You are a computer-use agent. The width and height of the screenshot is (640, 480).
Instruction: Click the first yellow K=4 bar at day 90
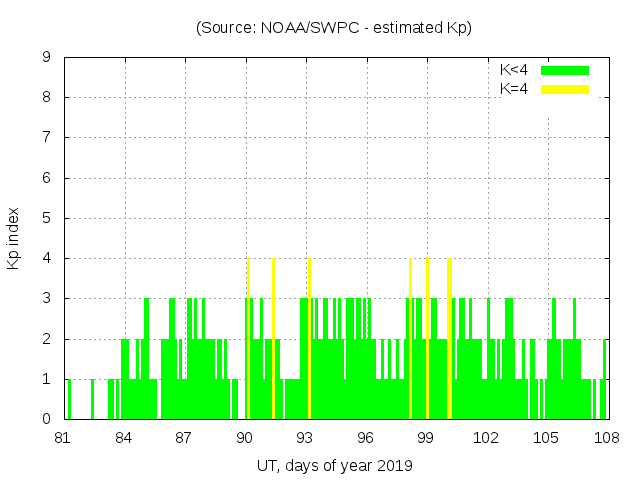coord(248,340)
